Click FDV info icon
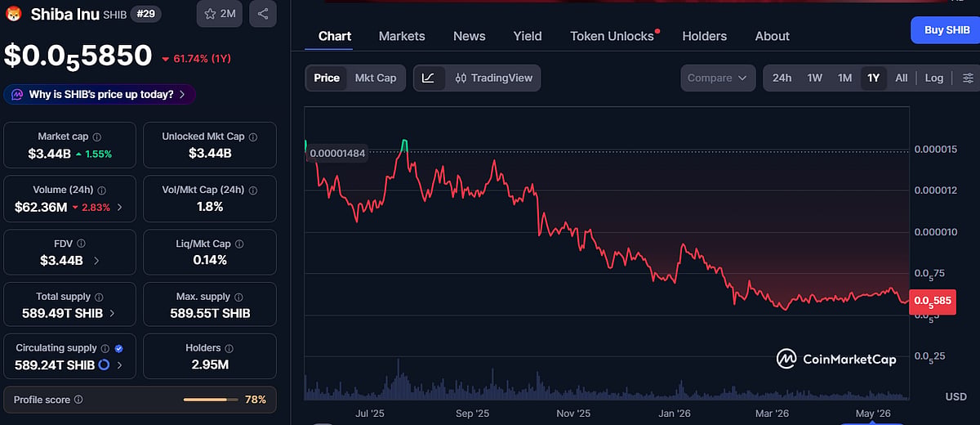The image size is (980, 425). coord(81,244)
